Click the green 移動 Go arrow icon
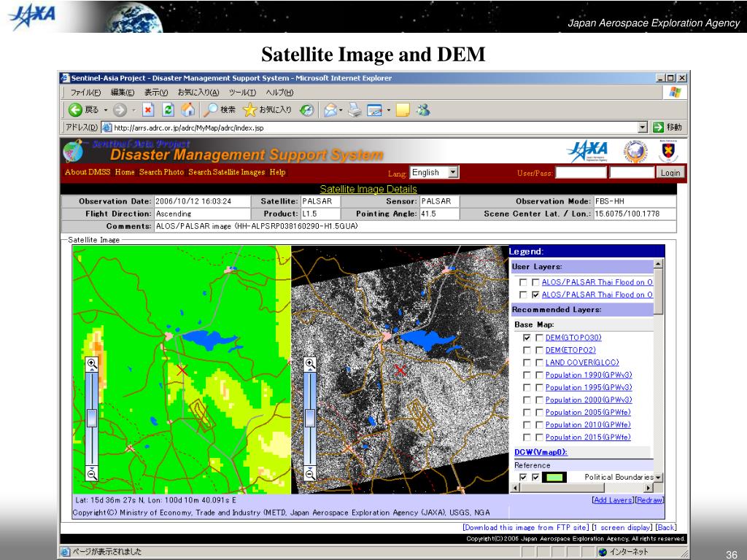Viewport: 747px width, 560px height. [x=659, y=127]
